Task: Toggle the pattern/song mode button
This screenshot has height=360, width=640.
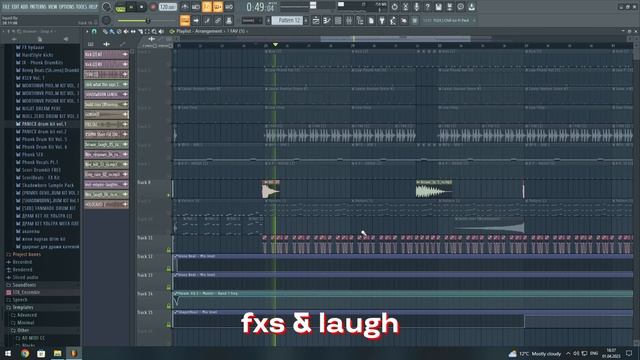Action: [x=121, y=8]
